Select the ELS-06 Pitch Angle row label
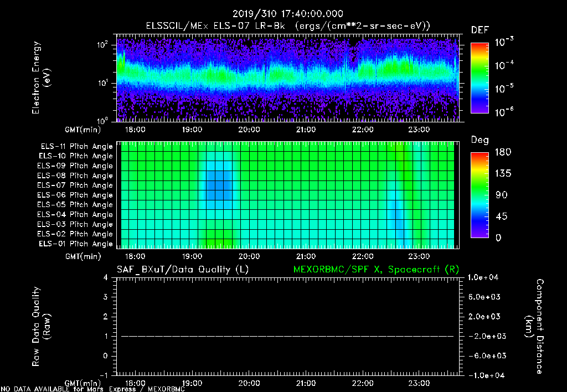 pyautogui.click(x=75, y=195)
